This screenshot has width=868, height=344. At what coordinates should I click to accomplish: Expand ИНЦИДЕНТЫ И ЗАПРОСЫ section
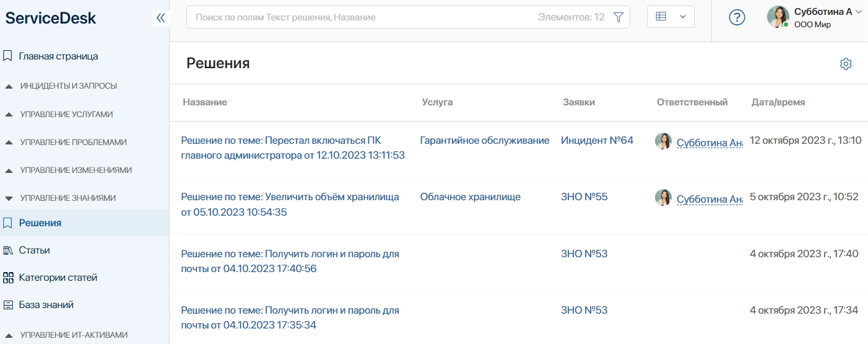pyautogui.click(x=68, y=86)
